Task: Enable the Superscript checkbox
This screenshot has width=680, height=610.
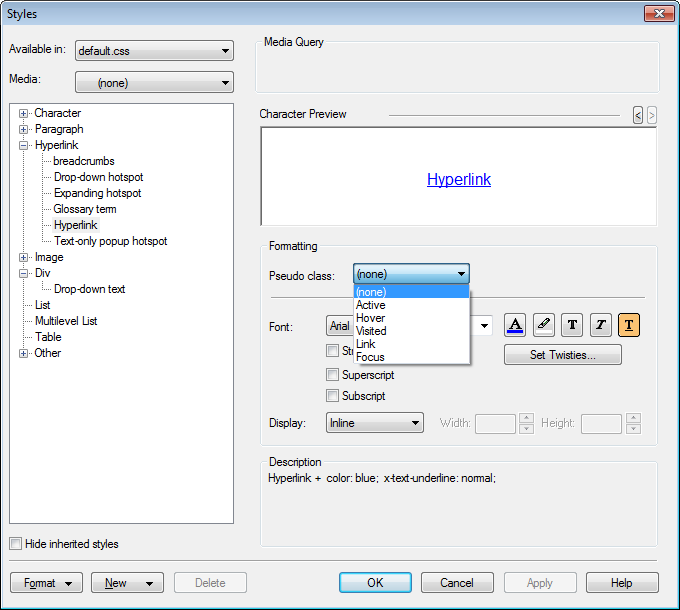Action: coord(333,375)
